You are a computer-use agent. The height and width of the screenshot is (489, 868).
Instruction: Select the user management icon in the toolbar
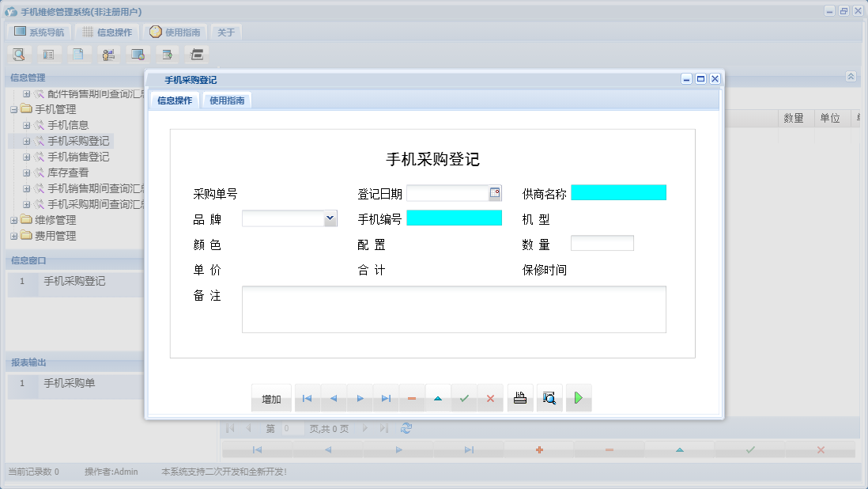coord(108,54)
